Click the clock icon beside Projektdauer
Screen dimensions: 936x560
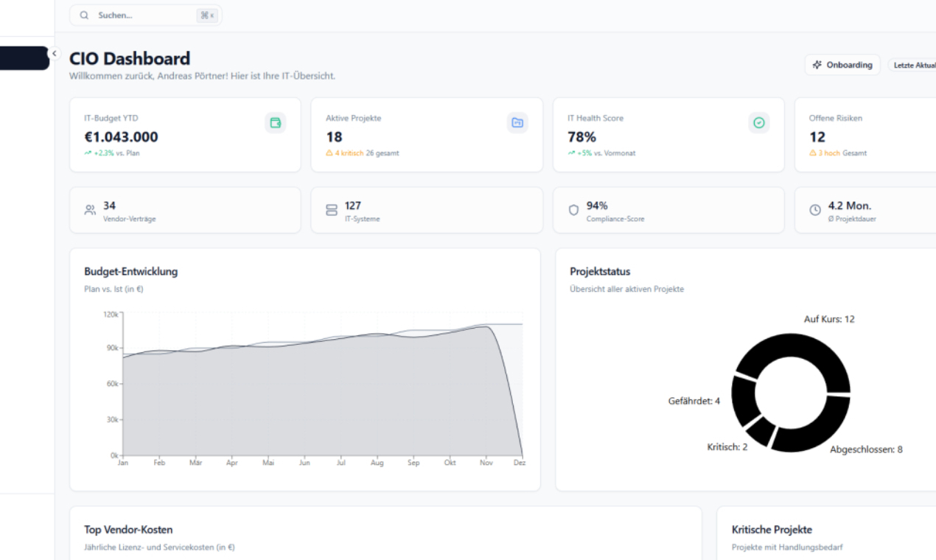coord(814,209)
